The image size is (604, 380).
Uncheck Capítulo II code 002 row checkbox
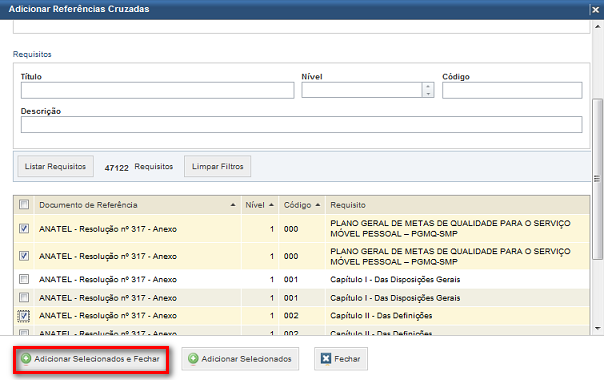pos(24,316)
